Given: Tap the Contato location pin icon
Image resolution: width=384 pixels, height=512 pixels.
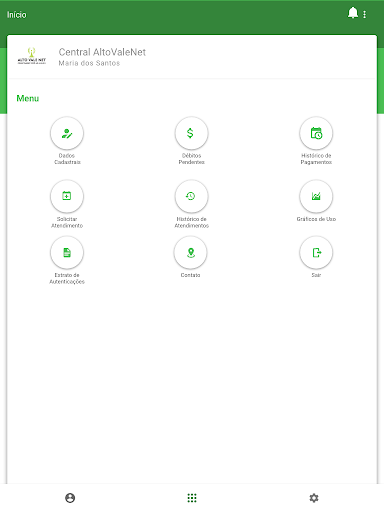Looking at the screenshot, I should click(x=191, y=252).
